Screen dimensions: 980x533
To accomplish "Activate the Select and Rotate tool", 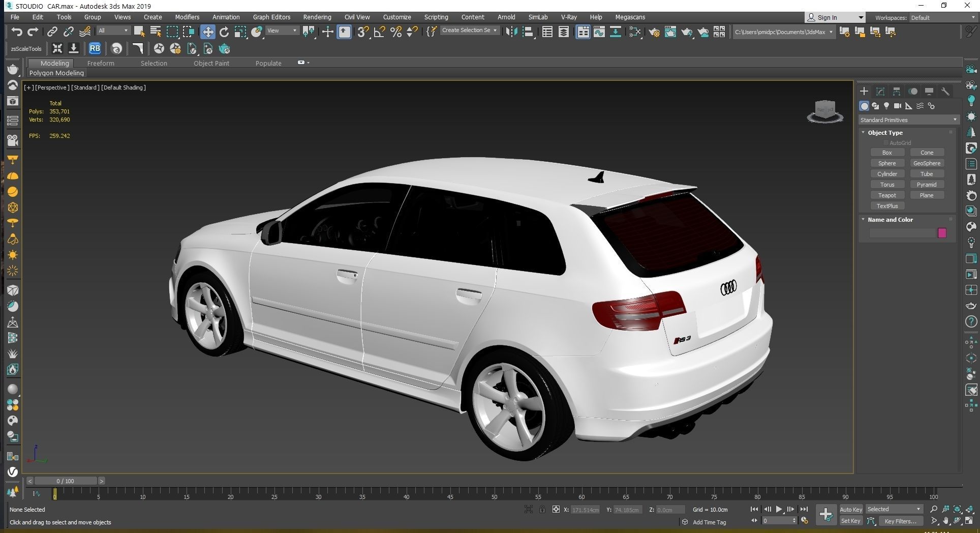I will 224,32.
